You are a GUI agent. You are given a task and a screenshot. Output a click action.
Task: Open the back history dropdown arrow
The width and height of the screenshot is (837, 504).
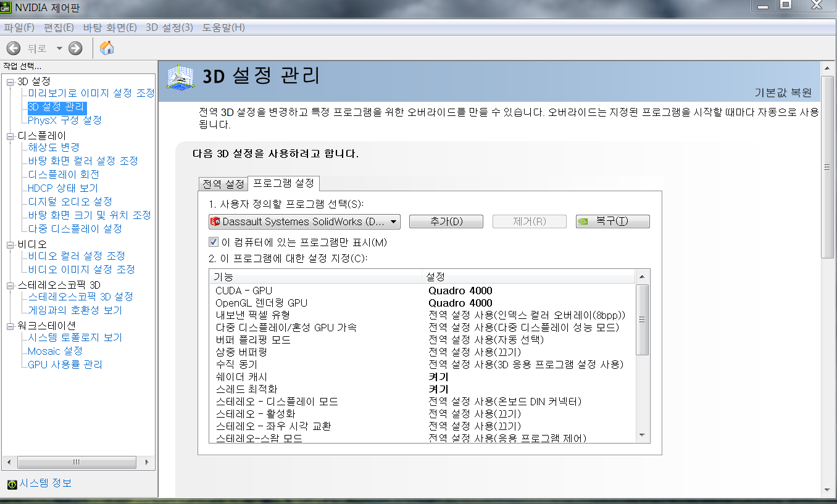[x=59, y=48]
